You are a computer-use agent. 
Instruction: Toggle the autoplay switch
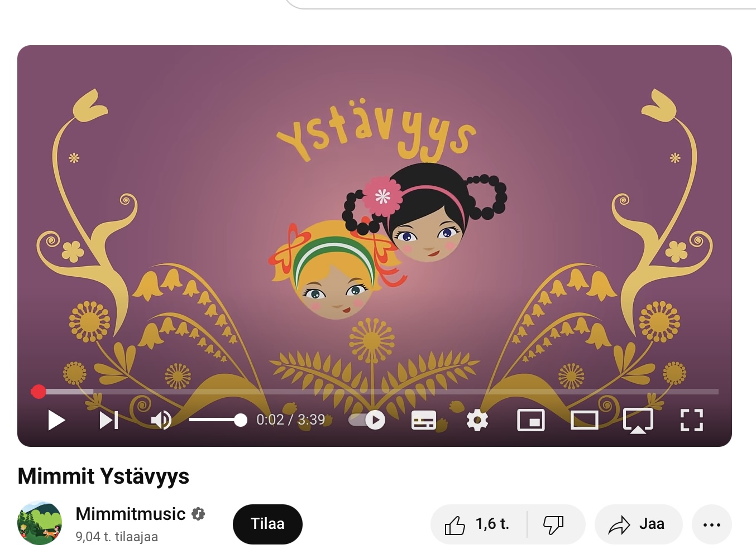pos(367,420)
